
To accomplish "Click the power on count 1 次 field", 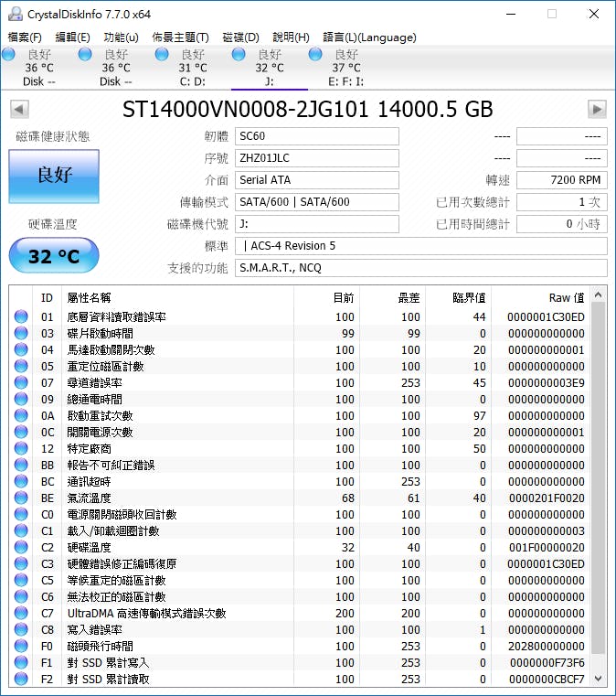I will 562,202.
